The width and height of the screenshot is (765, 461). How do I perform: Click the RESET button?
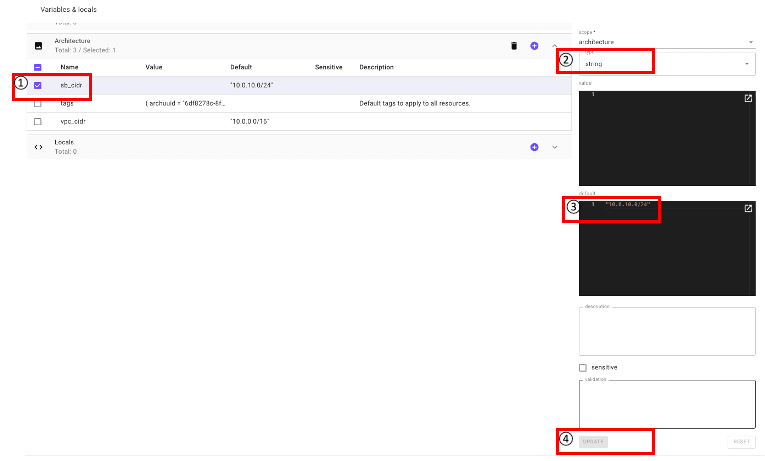(x=741, y=441)
